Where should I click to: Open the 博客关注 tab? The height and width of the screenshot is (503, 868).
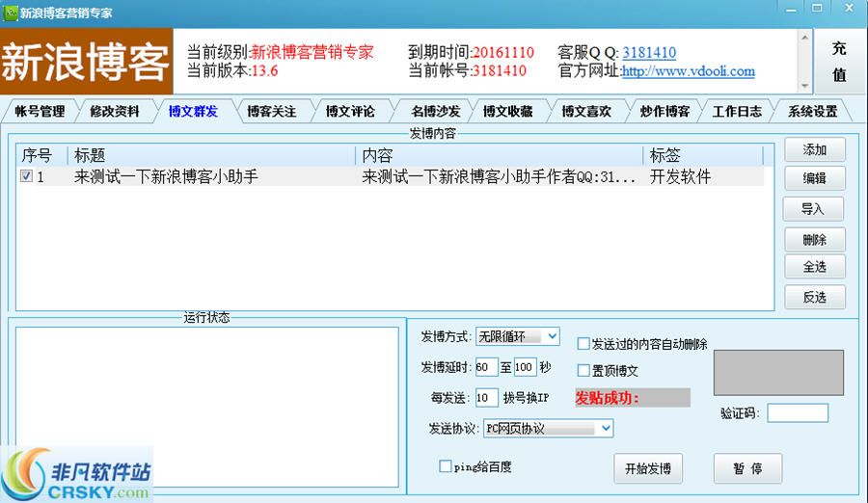(x=272, y=111)
